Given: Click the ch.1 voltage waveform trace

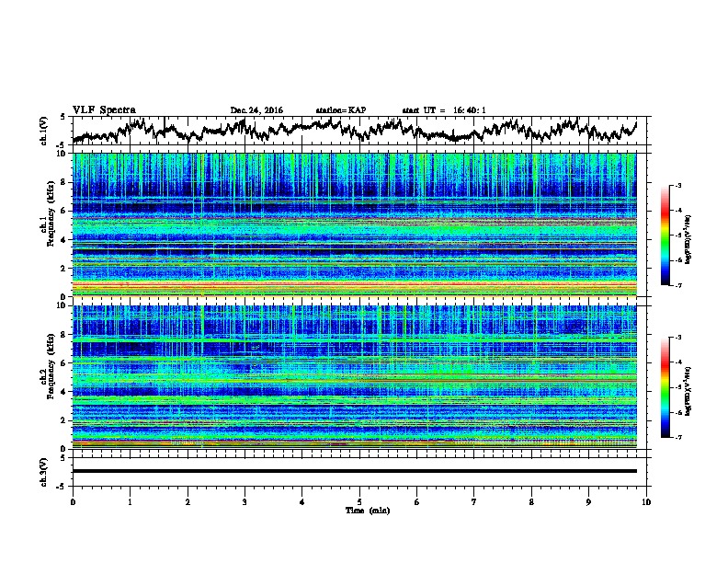Looking at the screenshot, I should pos(355,130).
